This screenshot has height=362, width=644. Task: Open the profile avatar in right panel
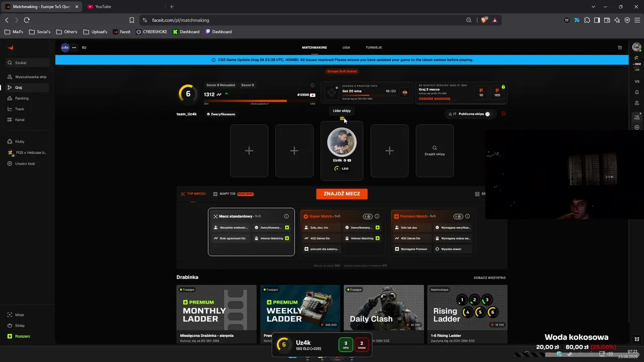point(636,48)
